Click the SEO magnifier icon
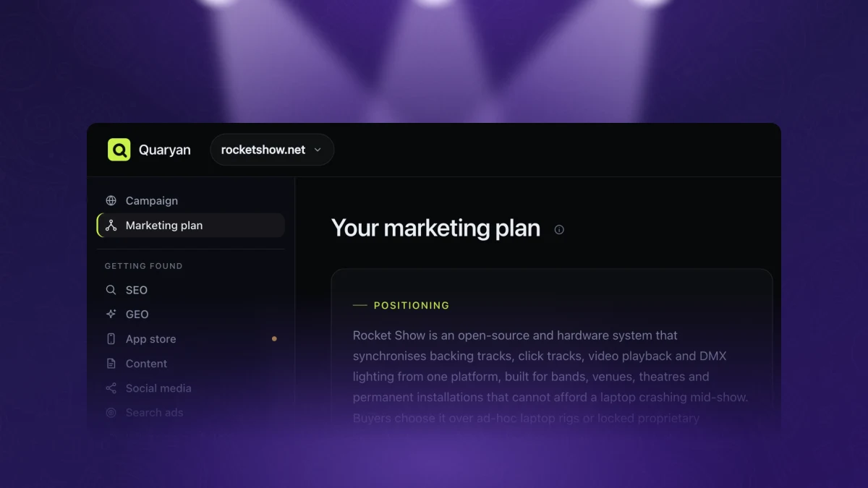The width and height of the screenshot is (868, 488). (111, 290)
